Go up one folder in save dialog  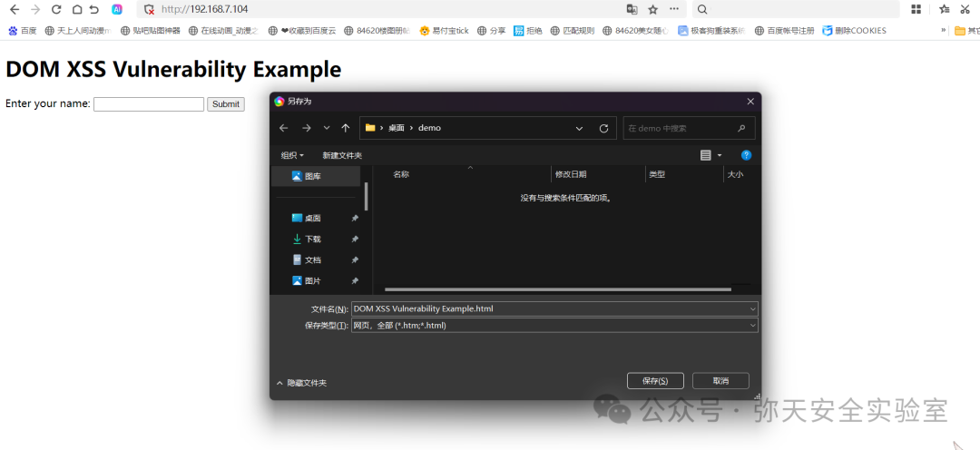click(346, 128)
